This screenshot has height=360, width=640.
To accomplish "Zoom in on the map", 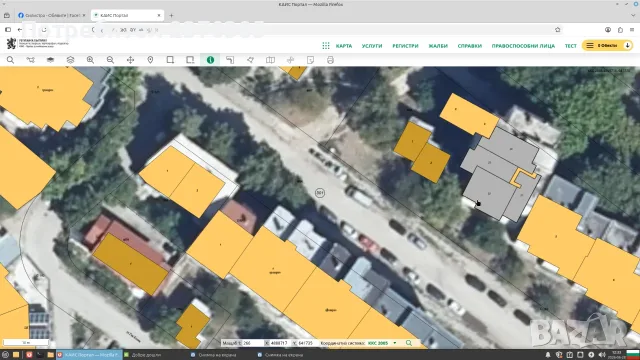I will 90,60.
